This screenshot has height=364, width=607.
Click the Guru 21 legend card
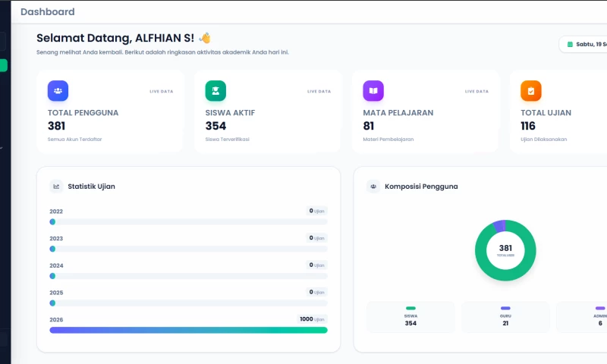tap(505, 317)
